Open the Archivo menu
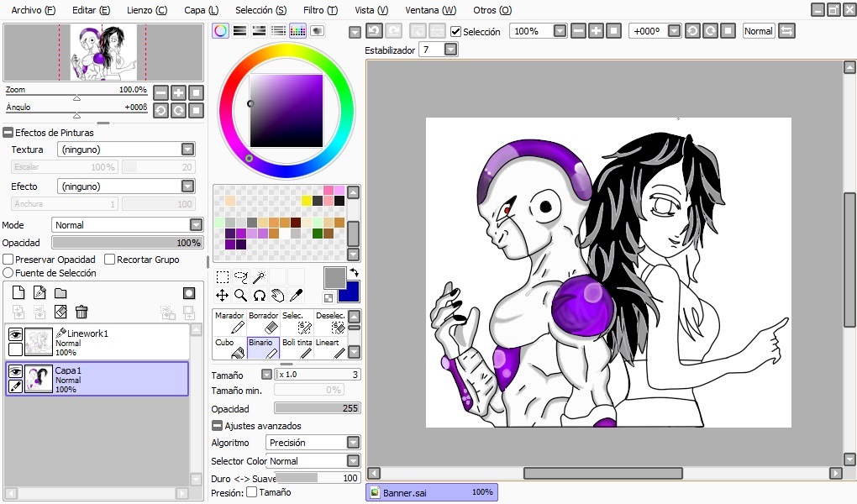The image size is (857, 504). (x=34, y=10)
